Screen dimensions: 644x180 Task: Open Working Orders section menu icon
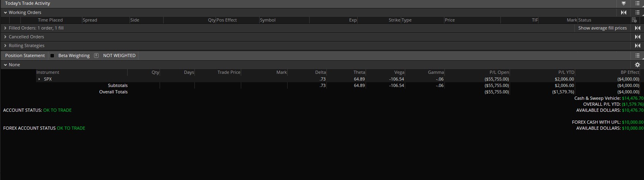(637, 12)
